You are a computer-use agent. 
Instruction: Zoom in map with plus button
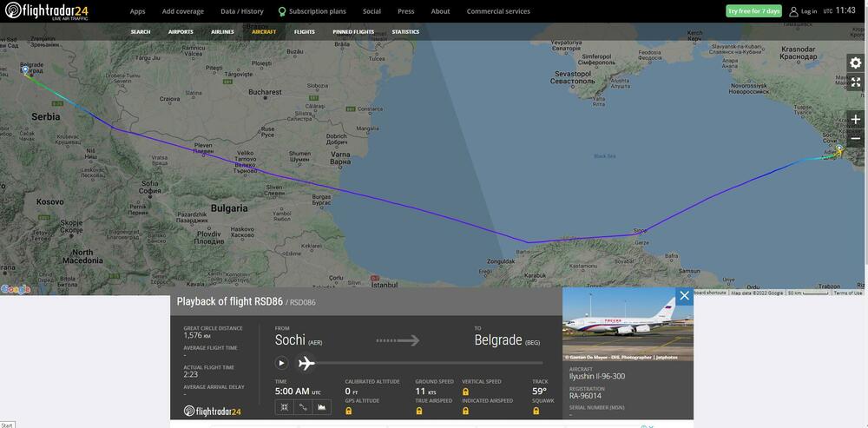[856, 120]
